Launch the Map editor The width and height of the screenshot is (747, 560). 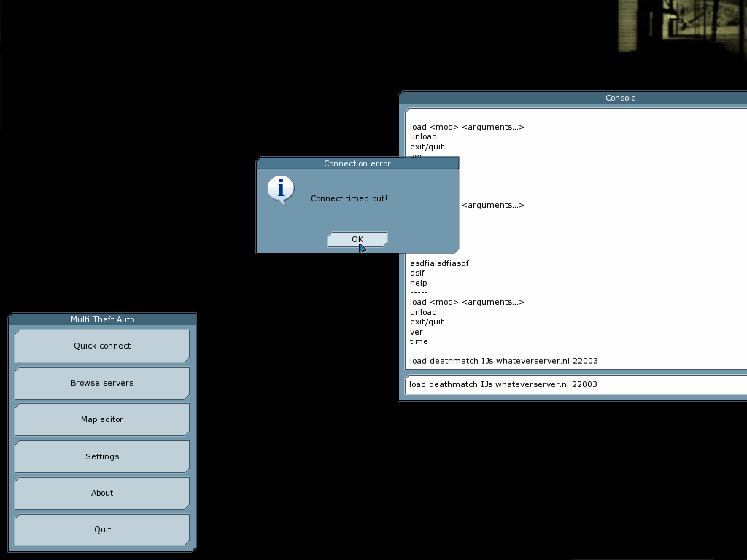(x=102, y=419)
